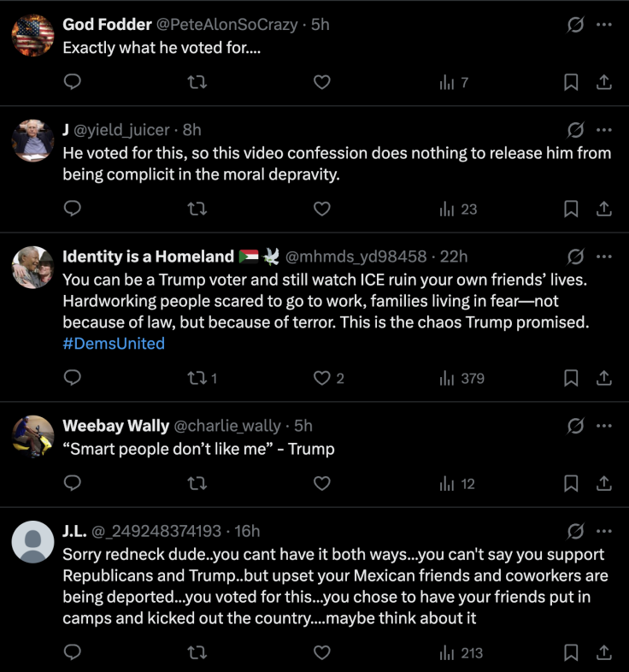Open more options on J's tweet
The height and width of the screenshot is (672, 629).
(604, 130)
